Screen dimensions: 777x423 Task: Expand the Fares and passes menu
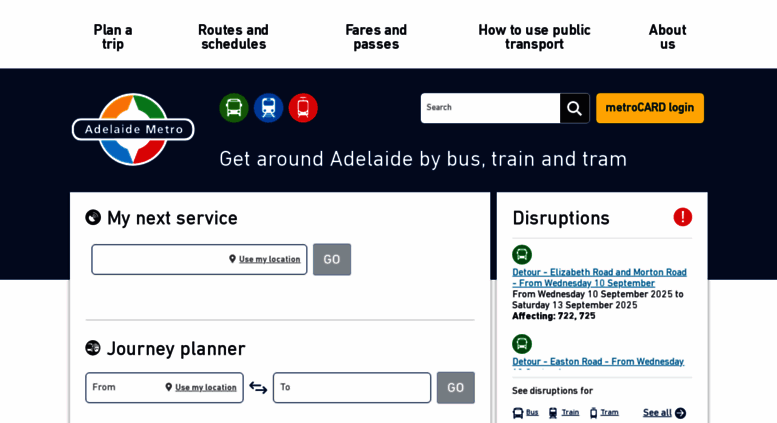pyautogui.click(x=376, y=37)
